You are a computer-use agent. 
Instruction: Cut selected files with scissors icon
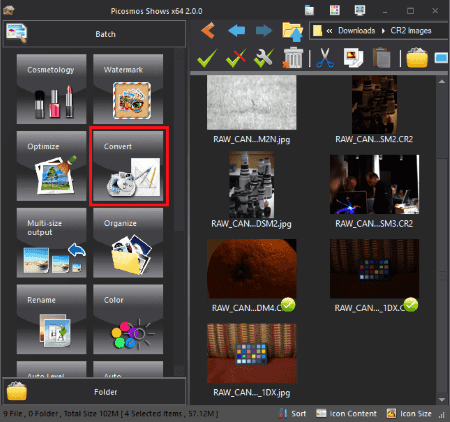point(325,58)
